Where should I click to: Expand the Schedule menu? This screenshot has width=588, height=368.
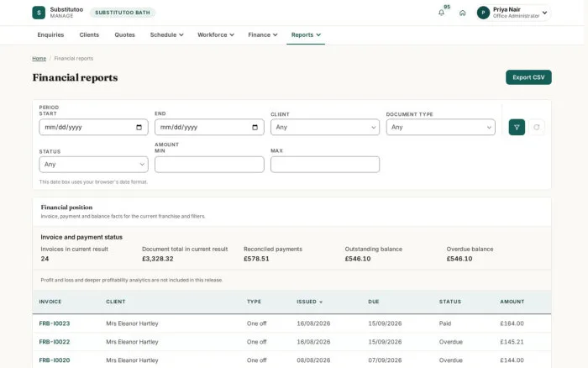166,35
